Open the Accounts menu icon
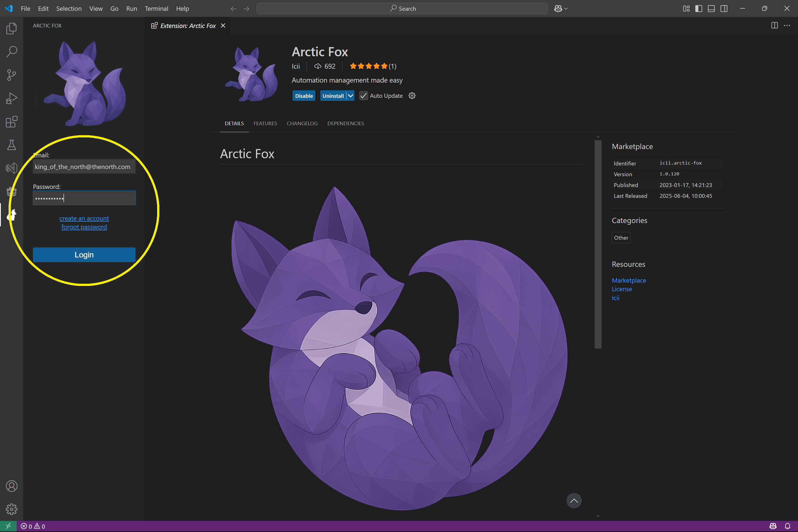 12,486
